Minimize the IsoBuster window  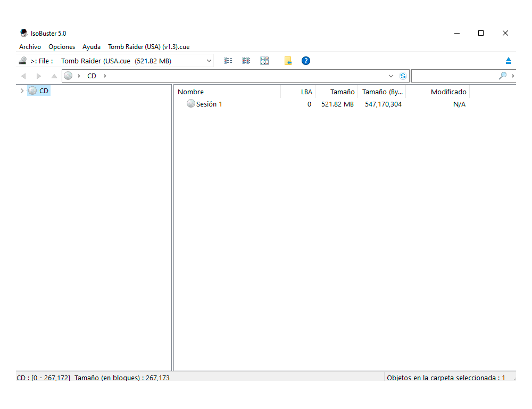[x=457, y=33]
